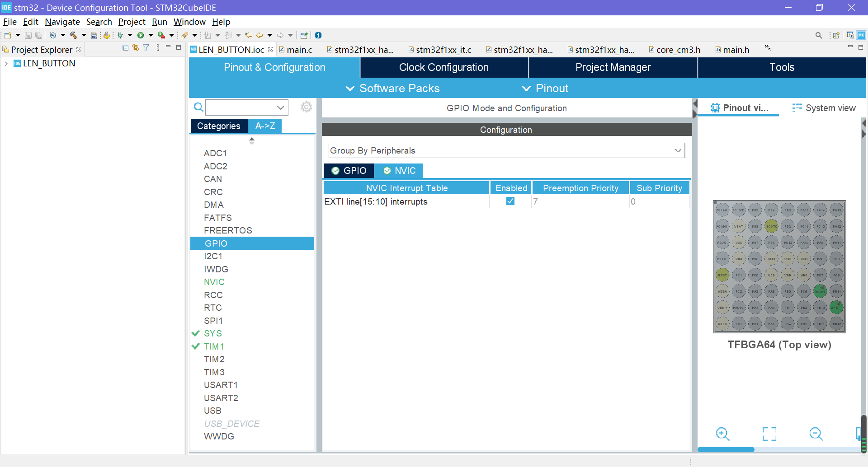Click the blue Information center icon
868x467 pixels.
[318, 35]
